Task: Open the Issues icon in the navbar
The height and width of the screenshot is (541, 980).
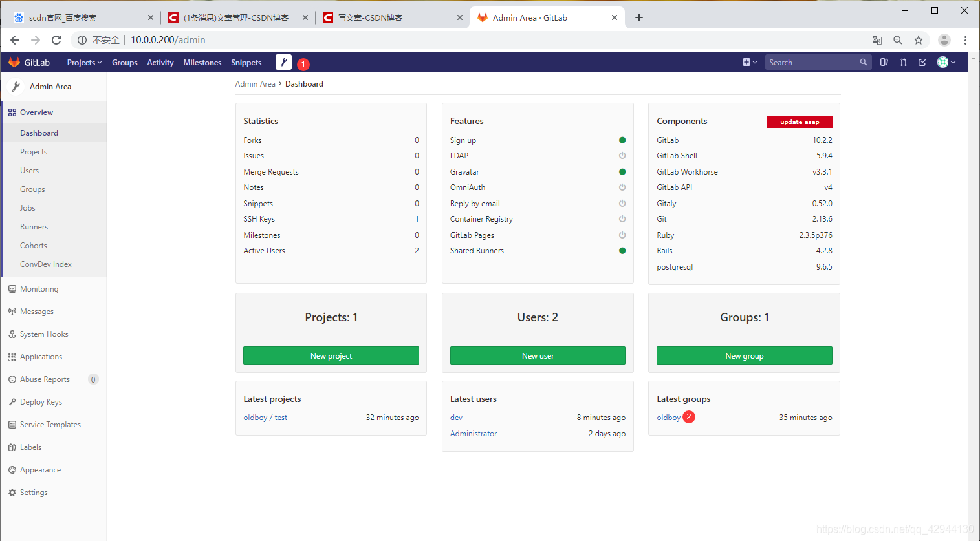Action: (884, 62)
